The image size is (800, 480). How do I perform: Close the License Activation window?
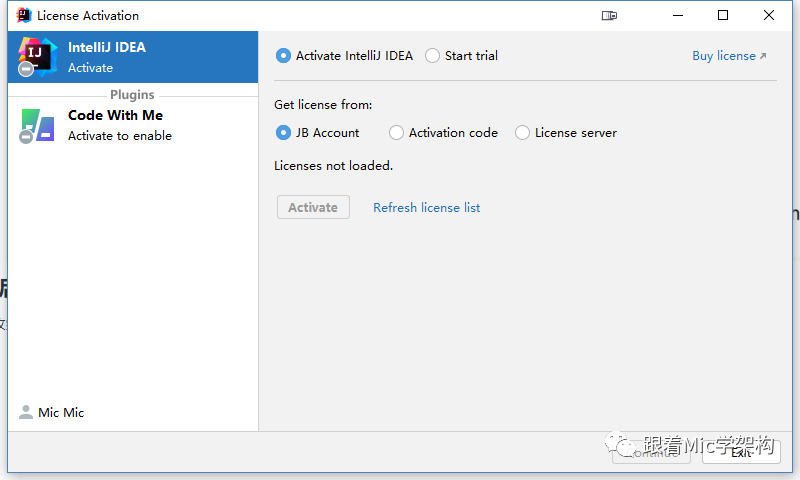point(769,16)
